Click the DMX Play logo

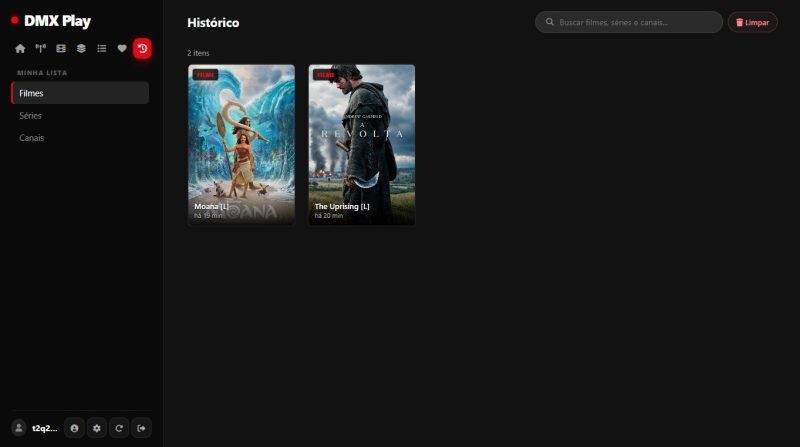point(51,21)
